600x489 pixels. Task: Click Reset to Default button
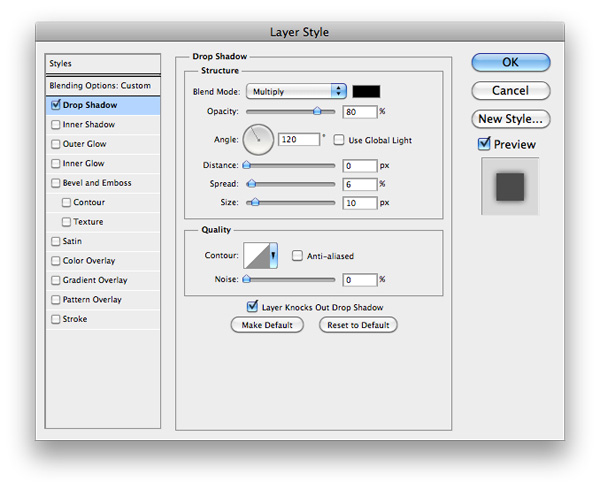click(358, 325)
